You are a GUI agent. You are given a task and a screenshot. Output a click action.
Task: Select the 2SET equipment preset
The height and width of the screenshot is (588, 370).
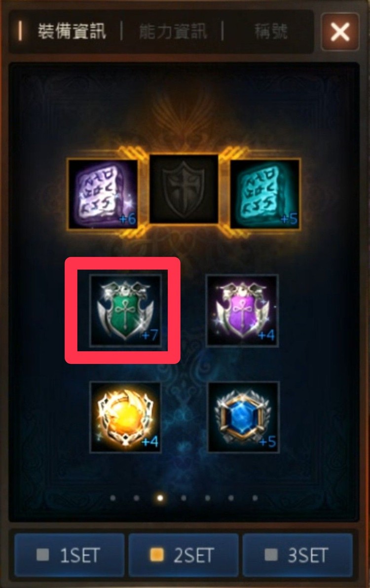pos(184,555)
